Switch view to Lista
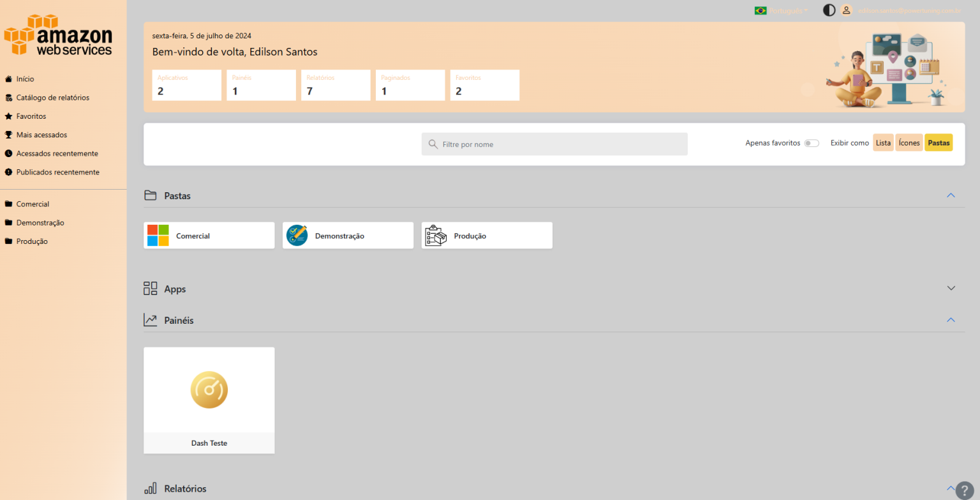Image resolution: width=980 pixels, height=500 pixels. coord(883,143)
